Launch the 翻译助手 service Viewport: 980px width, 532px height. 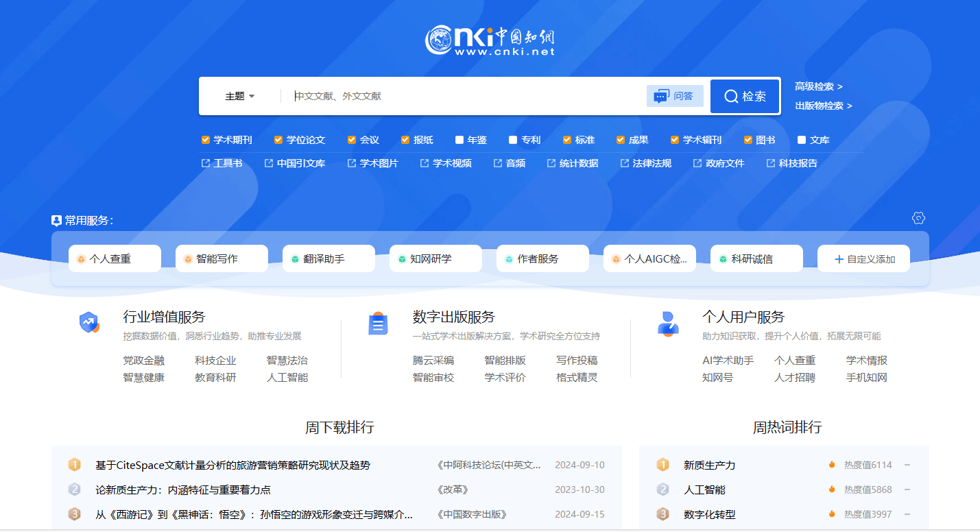click(x=328, y=258)
